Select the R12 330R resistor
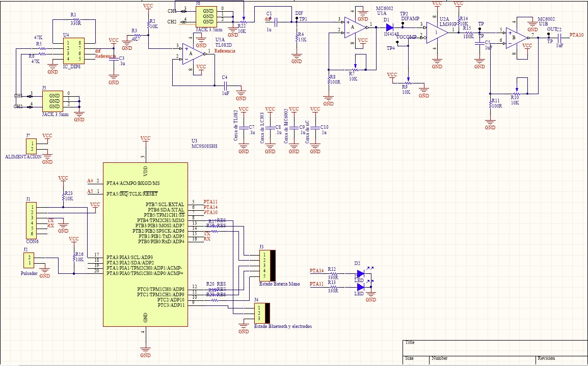 tap(333, 273)
